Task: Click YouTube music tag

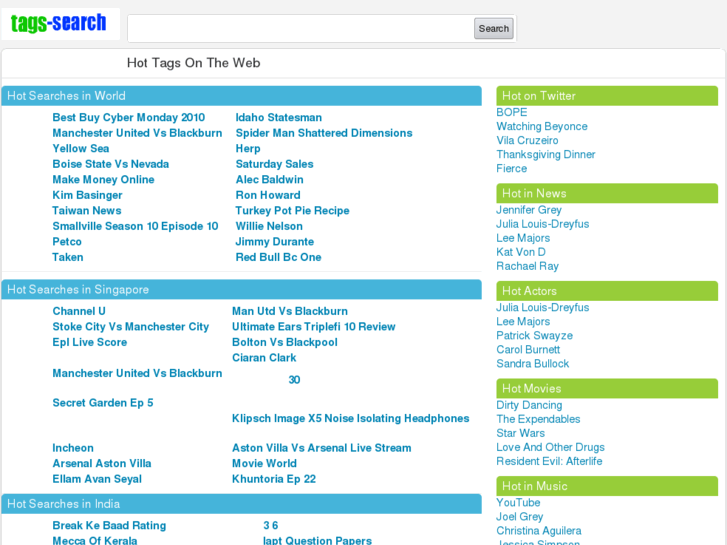Action: coord(518,503)
